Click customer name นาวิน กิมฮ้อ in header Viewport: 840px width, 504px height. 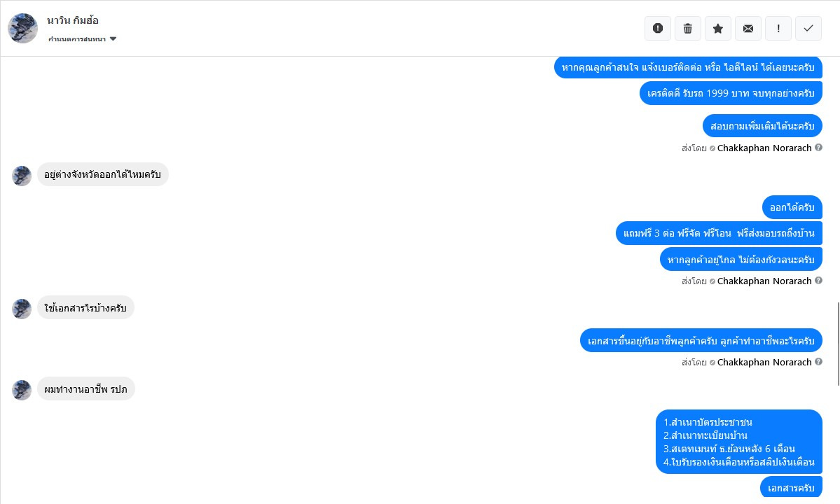point(73,20)
